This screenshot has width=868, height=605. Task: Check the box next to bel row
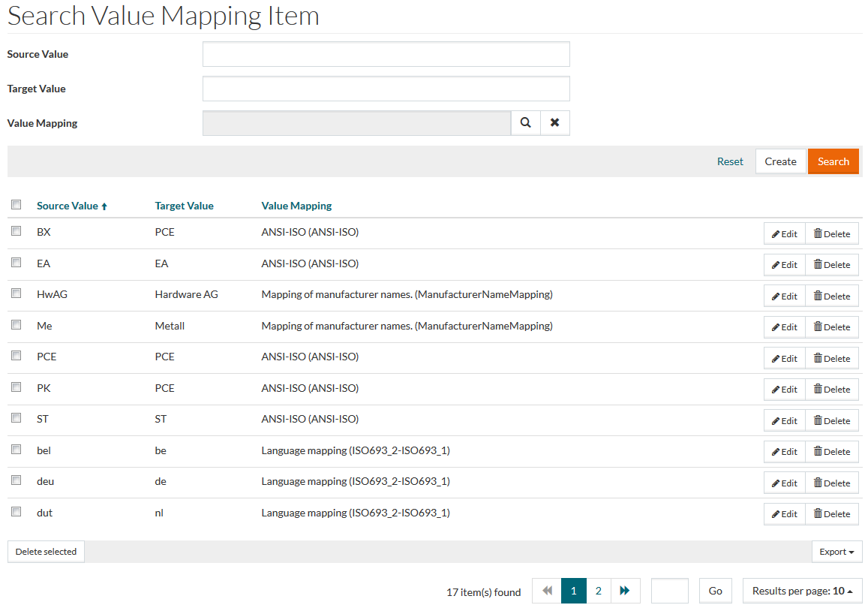coord(16,450)
